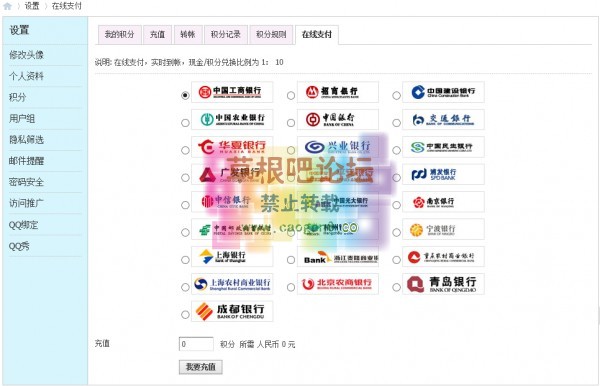Click the 青岛银行 logo
The height and width of the screenshot is (386, 600).
[443, 284]
